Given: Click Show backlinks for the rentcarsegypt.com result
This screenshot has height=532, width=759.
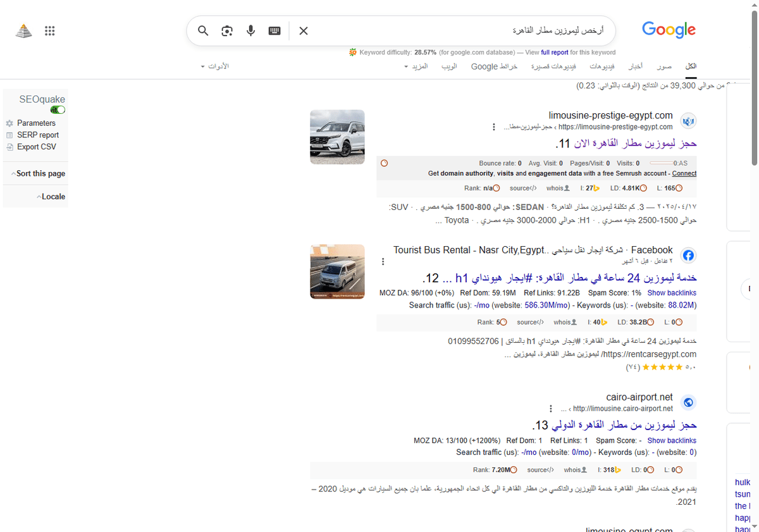Looking at the screenshot, I should tap(672, 292).
